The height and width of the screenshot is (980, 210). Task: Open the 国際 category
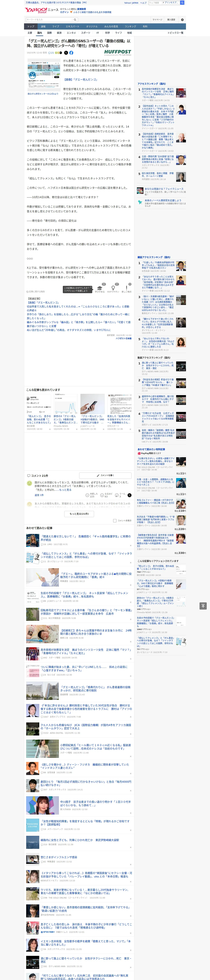(x=49, y=33)
